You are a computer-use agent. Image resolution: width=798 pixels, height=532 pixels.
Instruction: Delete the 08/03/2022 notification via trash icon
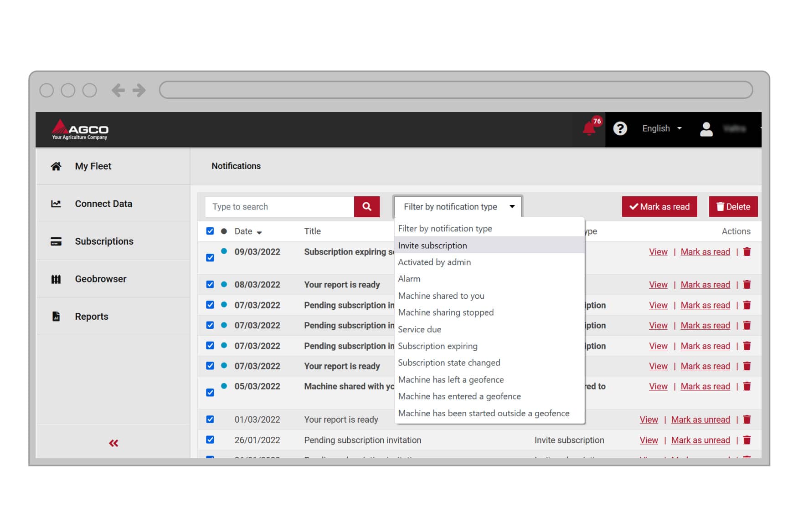[747, 285]
